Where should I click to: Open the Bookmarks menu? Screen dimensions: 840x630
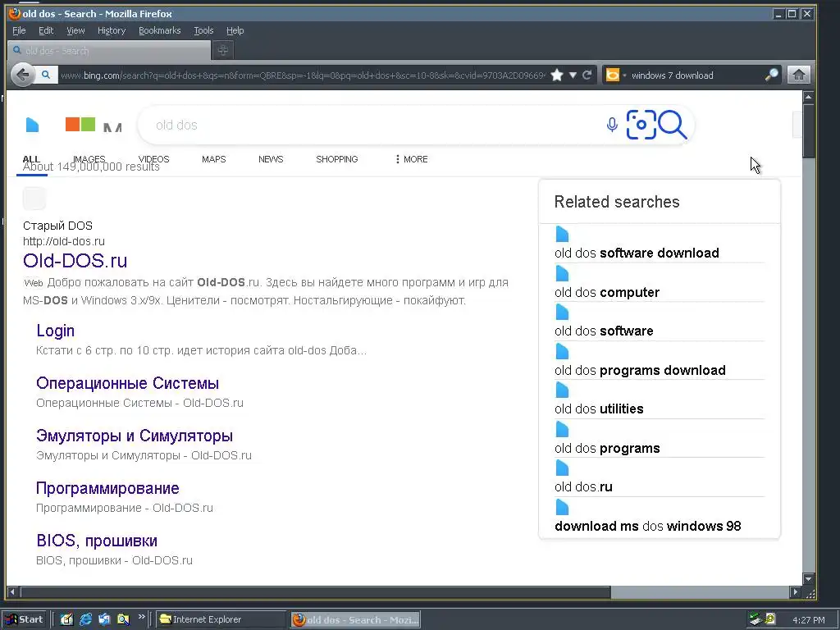160,30
